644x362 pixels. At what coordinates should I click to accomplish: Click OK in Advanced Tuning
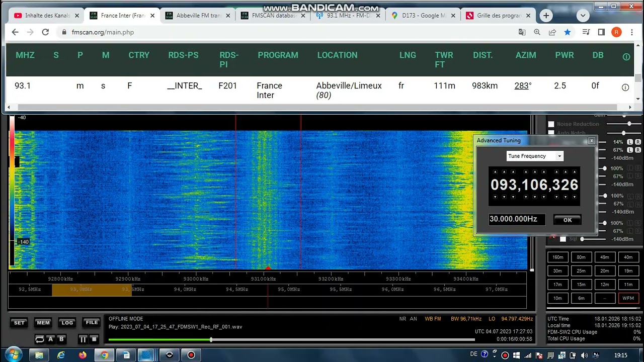coord(568,220)
